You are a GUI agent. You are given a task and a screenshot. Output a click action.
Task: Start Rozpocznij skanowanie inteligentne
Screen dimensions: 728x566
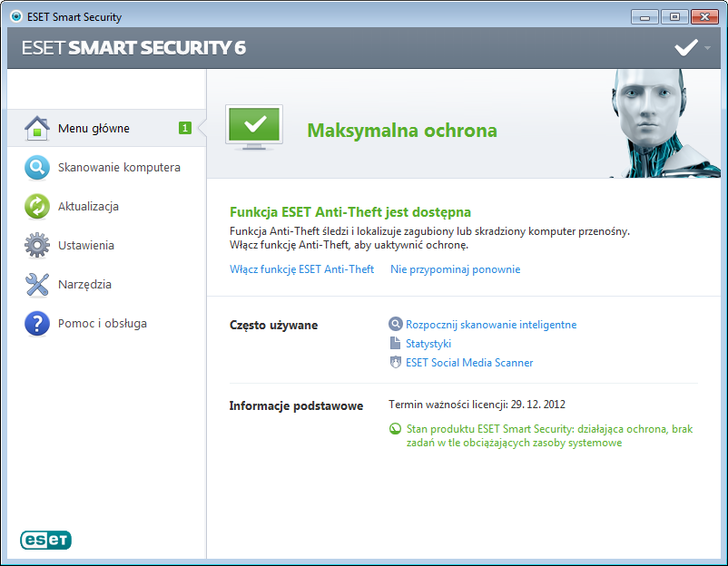491,325
